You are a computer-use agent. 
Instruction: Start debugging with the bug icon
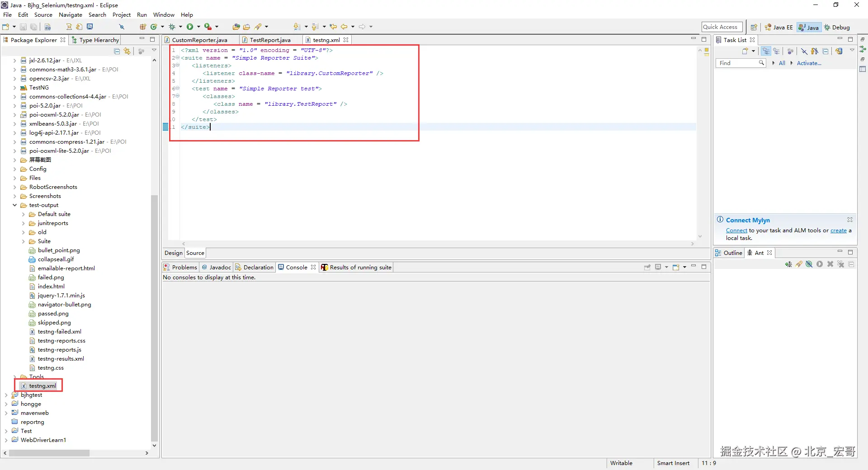172,27
